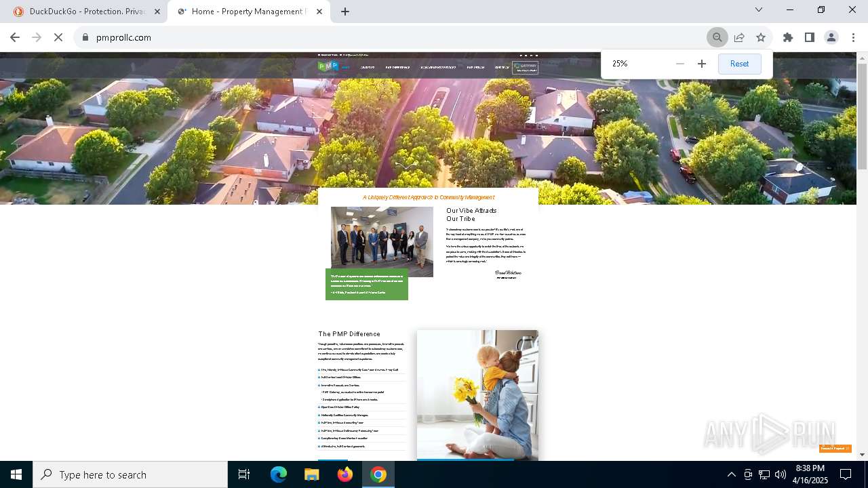The width and height of the screenshot is (868, 488).
Task: Open the tab search chevron
Action: pos(759,9)
